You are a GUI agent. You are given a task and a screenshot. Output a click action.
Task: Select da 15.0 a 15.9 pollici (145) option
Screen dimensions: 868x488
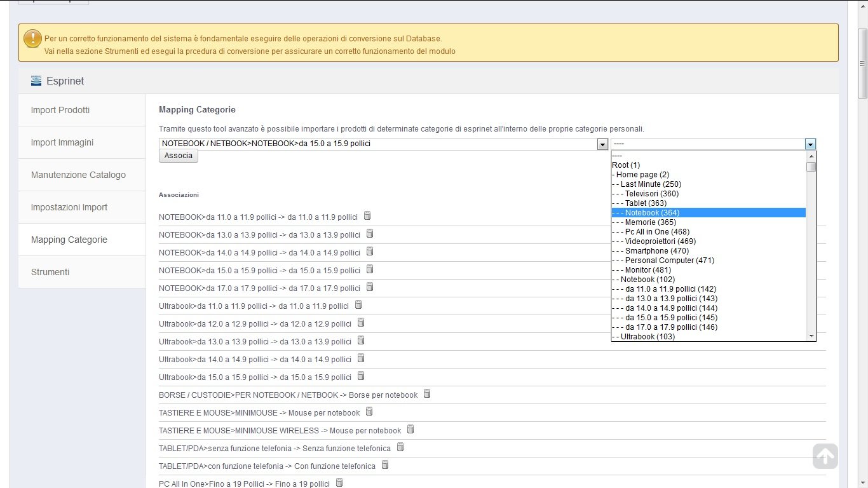709,318
